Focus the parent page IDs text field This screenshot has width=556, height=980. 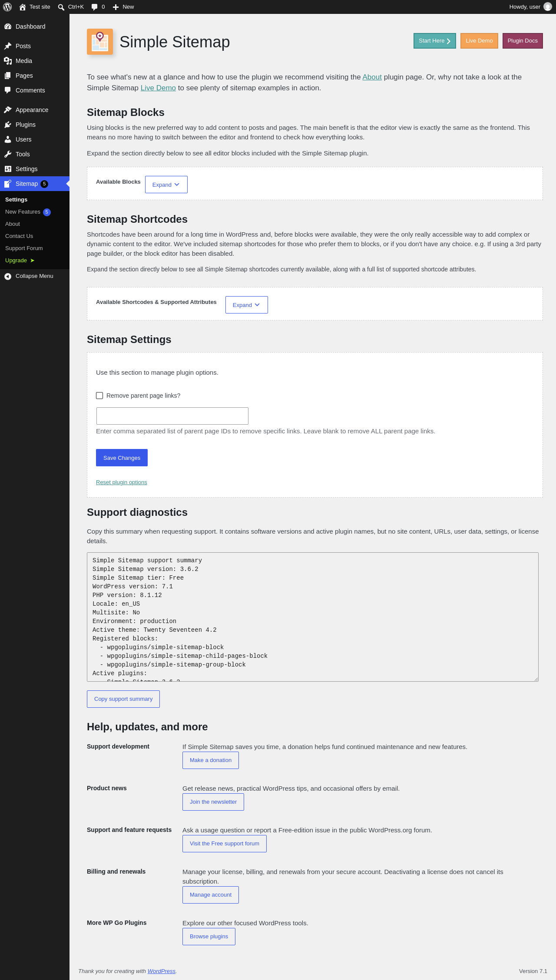(172, 416)
